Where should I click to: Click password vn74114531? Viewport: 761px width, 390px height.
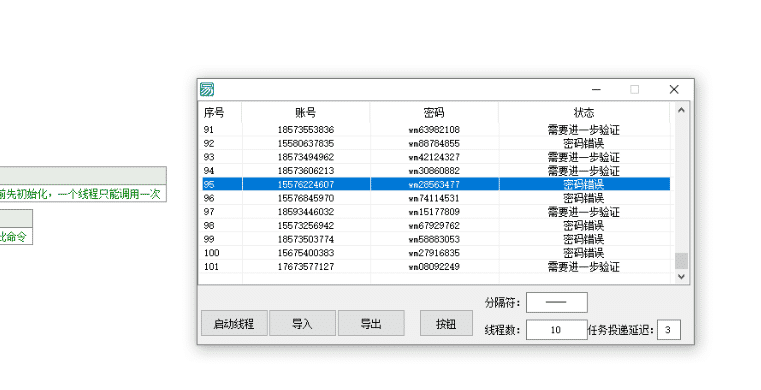(x=434, y=198)
